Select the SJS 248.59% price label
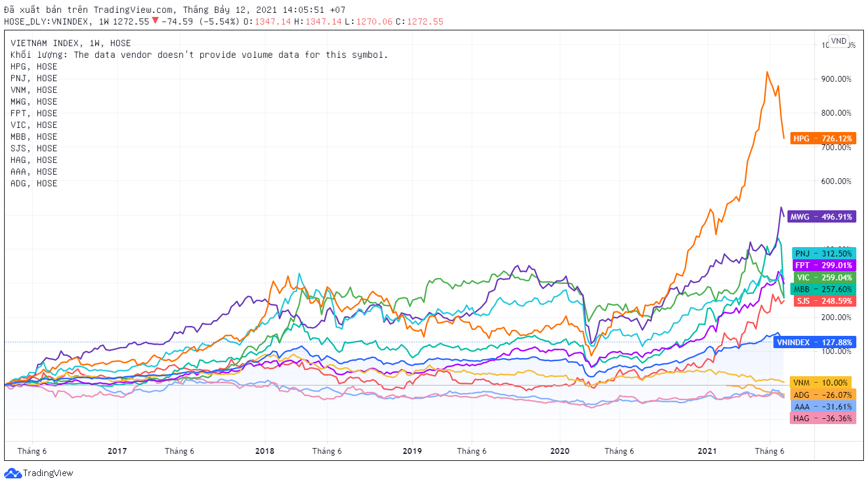The image size is (868, 486). (x=825, y=301)
